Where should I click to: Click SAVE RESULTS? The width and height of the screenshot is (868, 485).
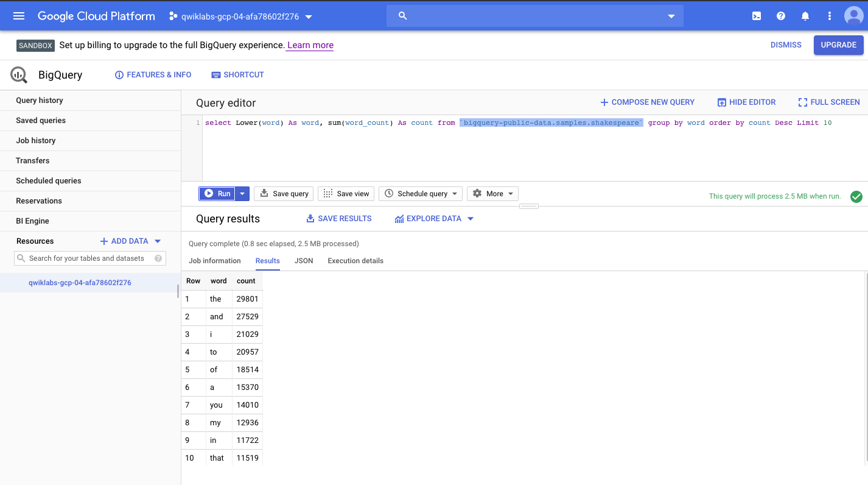tap(338, 219)
